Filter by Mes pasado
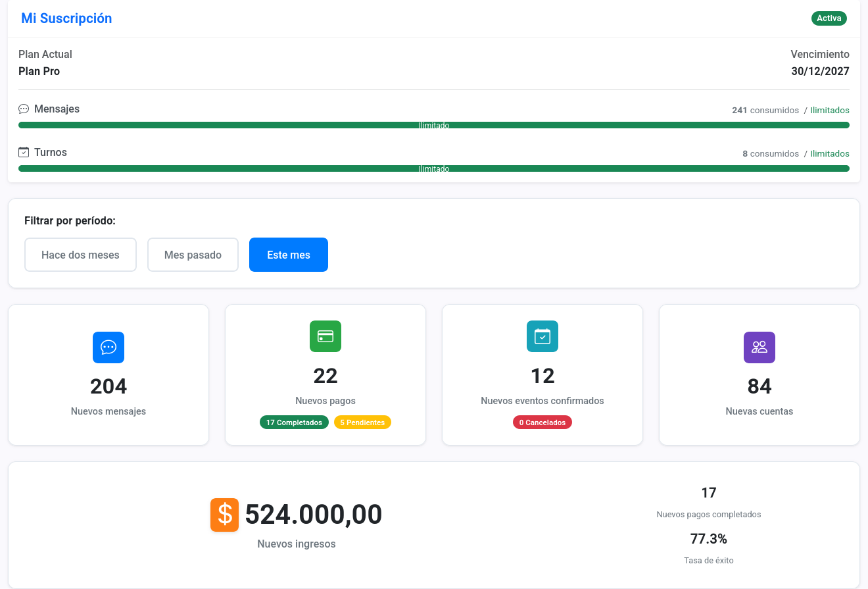868x589 pixels. click(193, 255)
